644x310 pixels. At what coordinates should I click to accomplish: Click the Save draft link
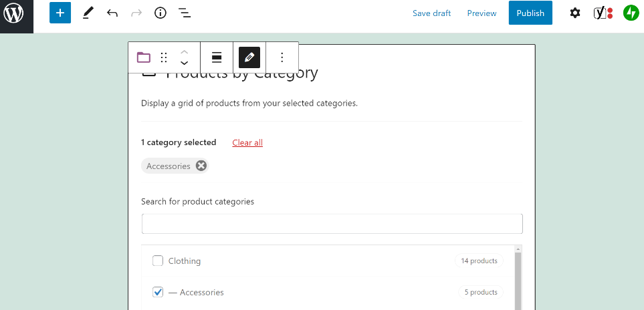point(431,13)
